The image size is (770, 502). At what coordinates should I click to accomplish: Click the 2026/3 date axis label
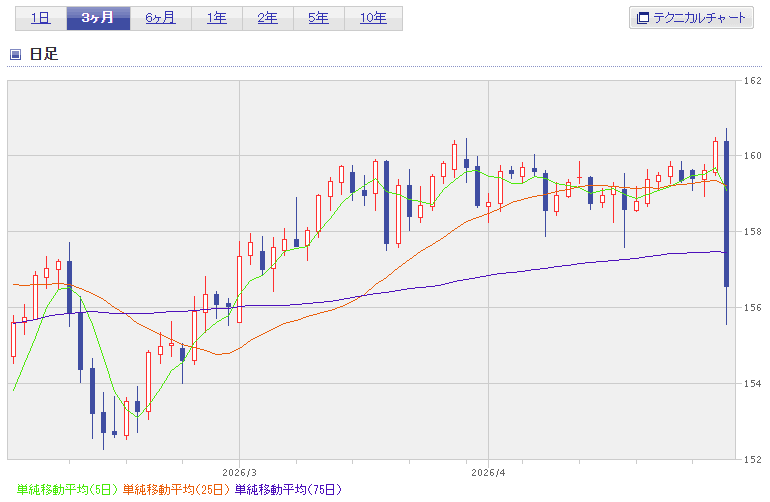click(239, 473)
